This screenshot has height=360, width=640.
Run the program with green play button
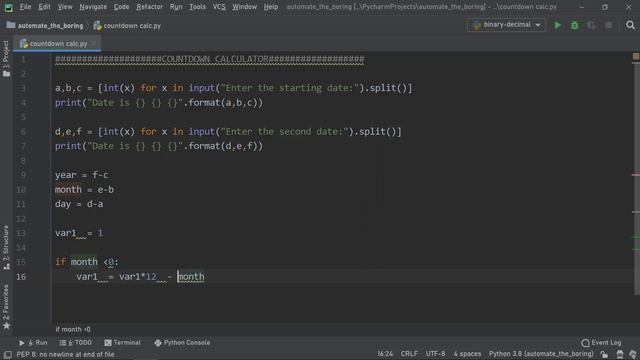click(x=558, y=25)
